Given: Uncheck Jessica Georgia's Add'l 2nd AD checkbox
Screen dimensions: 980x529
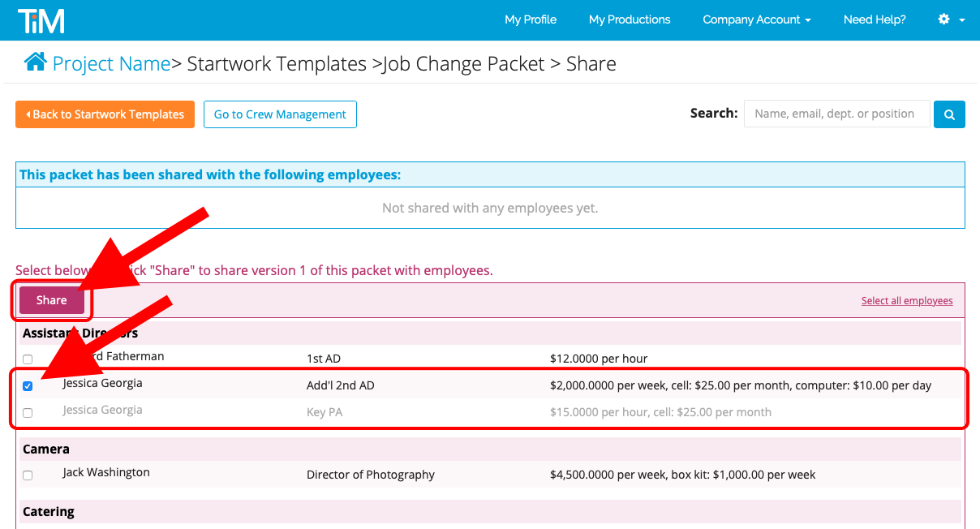Looking at the screenshot, I should pos(27,385).
